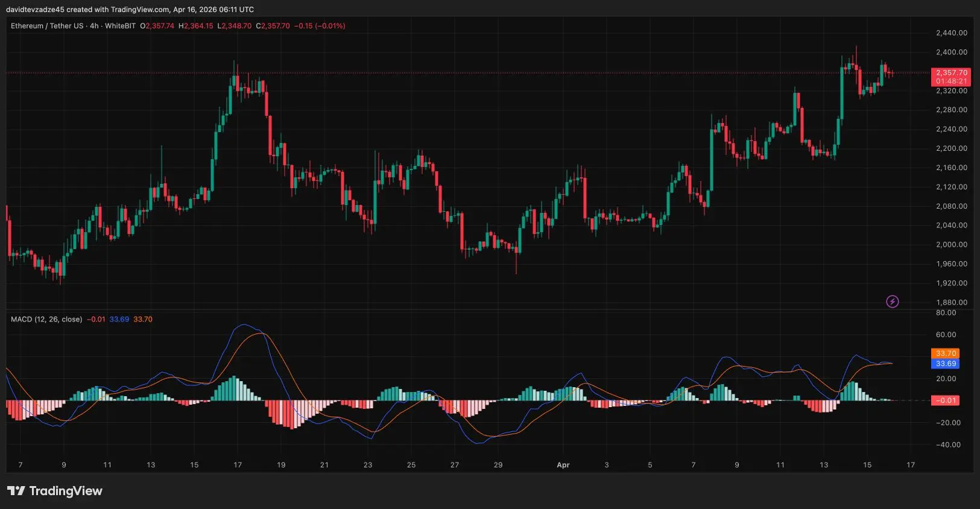Click the 2,000.00 price axis label
Screen dimensions: 980x509
point(952,244)
